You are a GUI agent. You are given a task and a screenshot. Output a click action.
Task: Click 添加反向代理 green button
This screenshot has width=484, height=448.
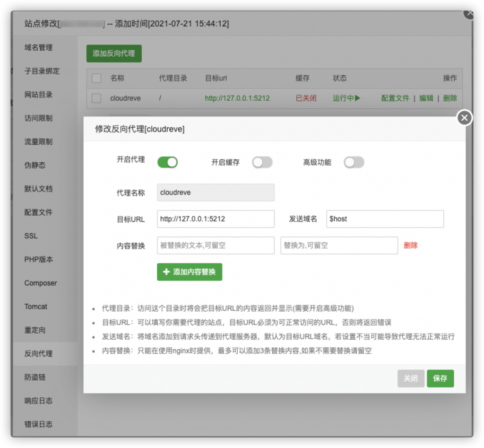pyautogui.click(x=114, y=53)
